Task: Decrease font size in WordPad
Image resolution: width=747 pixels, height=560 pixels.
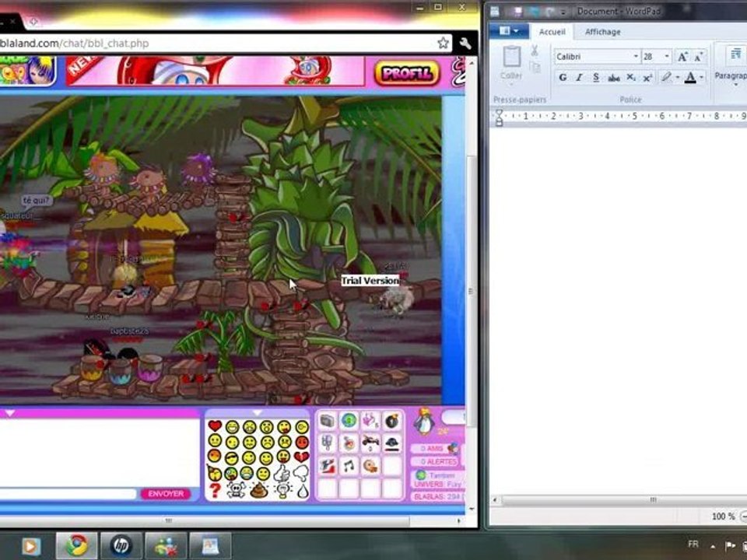Action: (699, 57)
